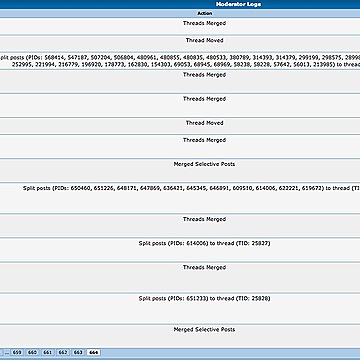
Task: Click the split posts entry beginning with PID 650460
Action: [192, 188]
